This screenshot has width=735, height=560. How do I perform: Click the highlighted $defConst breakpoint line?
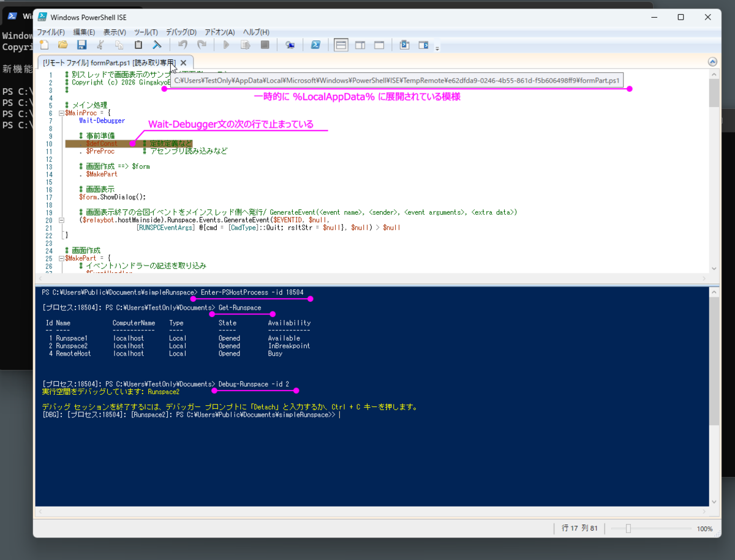[129, 143]
